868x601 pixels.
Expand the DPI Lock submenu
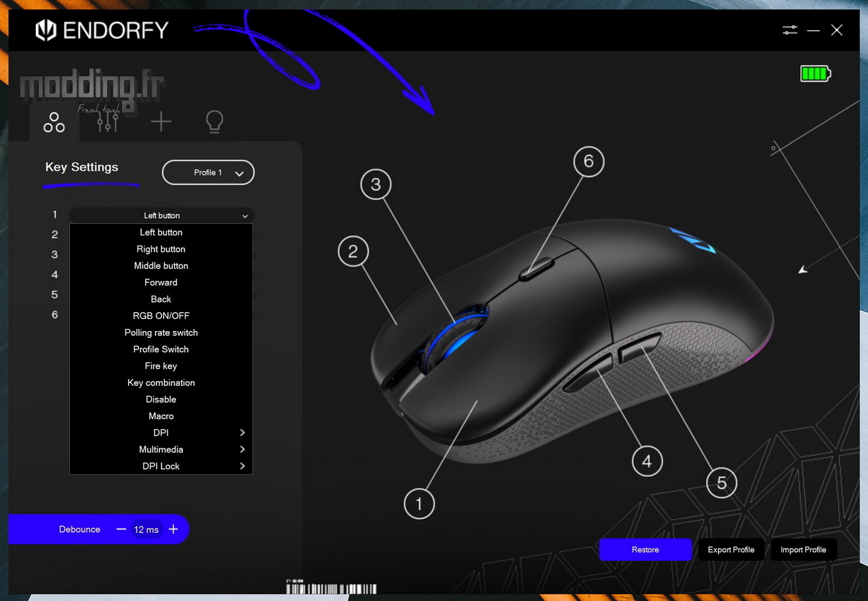point(161,466)
